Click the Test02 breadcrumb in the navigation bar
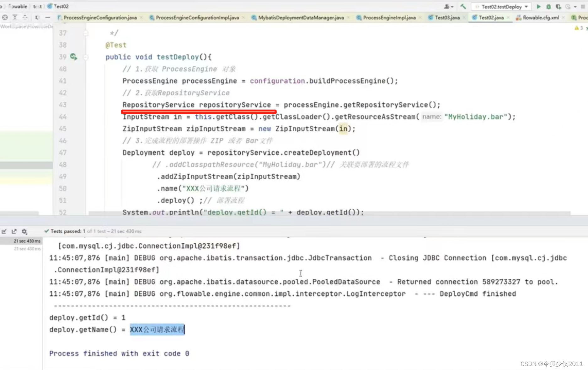The height and width of the screenshot is (370, 588). tap(58, 6)
